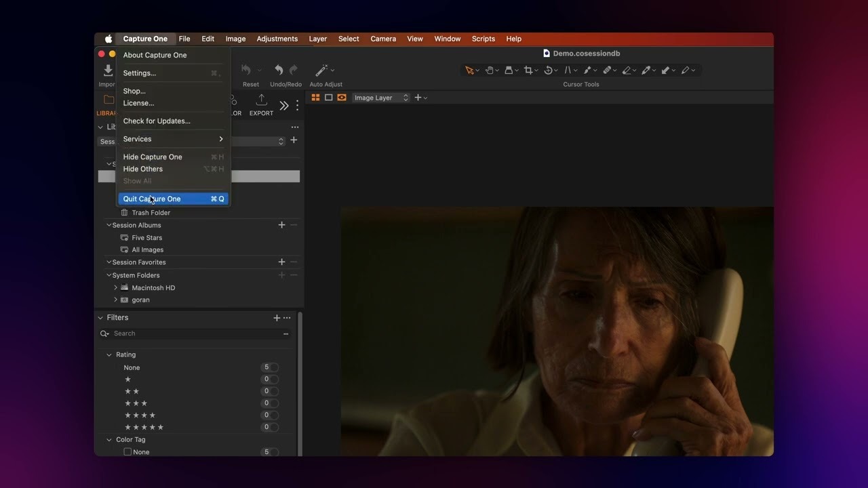Open the Adjustments menu
This screenshot has height=488, width=868.
pos(277,39)
